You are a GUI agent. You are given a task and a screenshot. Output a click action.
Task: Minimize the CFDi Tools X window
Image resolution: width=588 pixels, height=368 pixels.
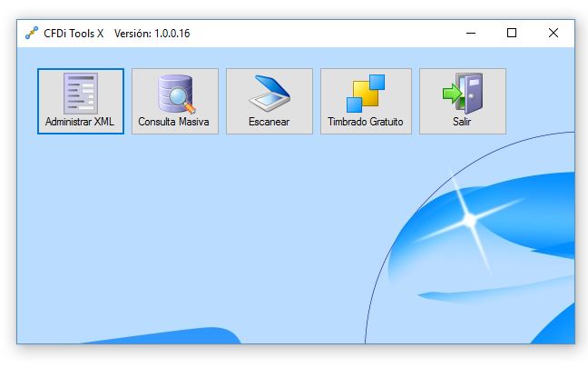(471, 33)
